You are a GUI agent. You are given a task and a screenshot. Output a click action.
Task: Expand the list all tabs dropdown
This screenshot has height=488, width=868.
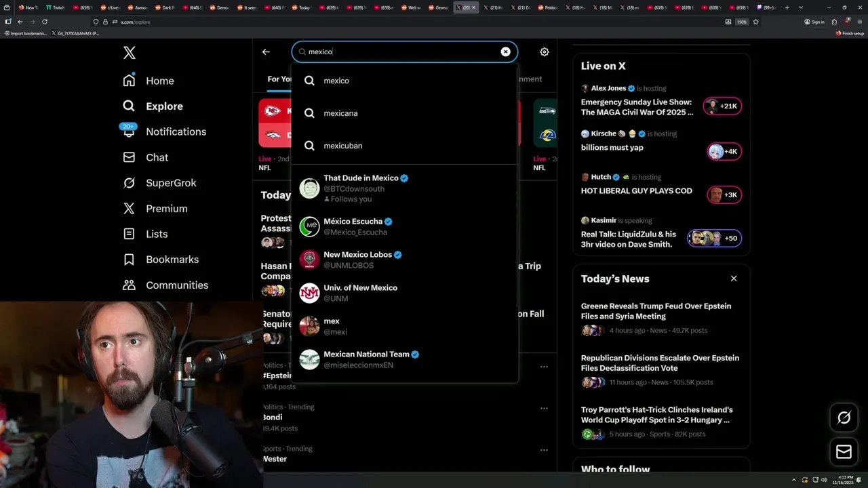point(801,7)
